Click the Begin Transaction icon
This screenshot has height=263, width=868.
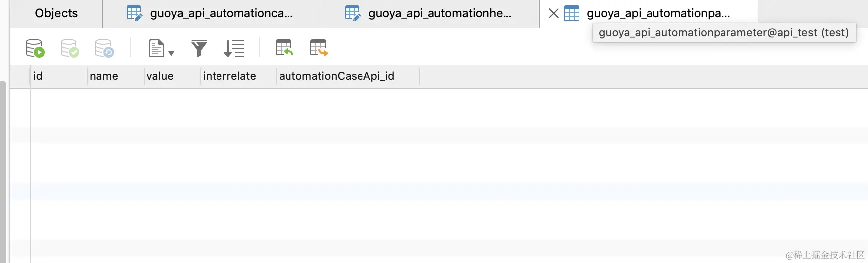point(35,48)
